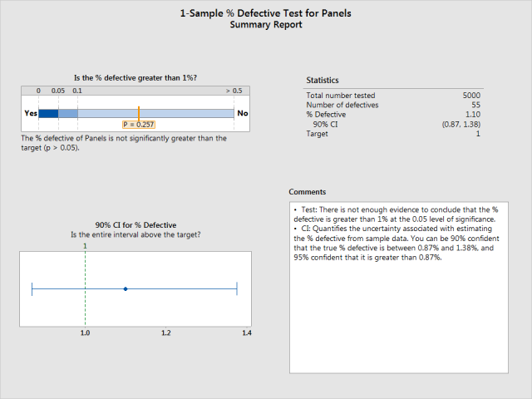Select the Comments heading

[x=308, y=192]
